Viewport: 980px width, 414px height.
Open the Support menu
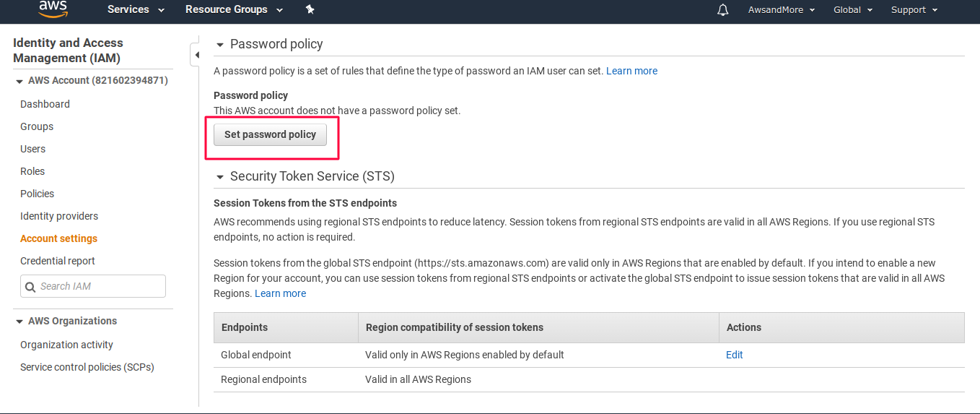pyautogui.click(x=914, y=10)
